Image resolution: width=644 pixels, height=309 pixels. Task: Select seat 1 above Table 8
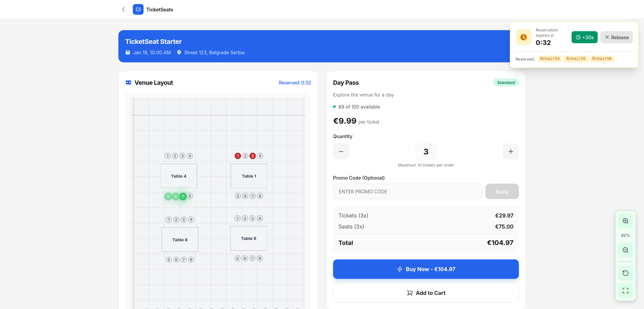tap(169, 220)
